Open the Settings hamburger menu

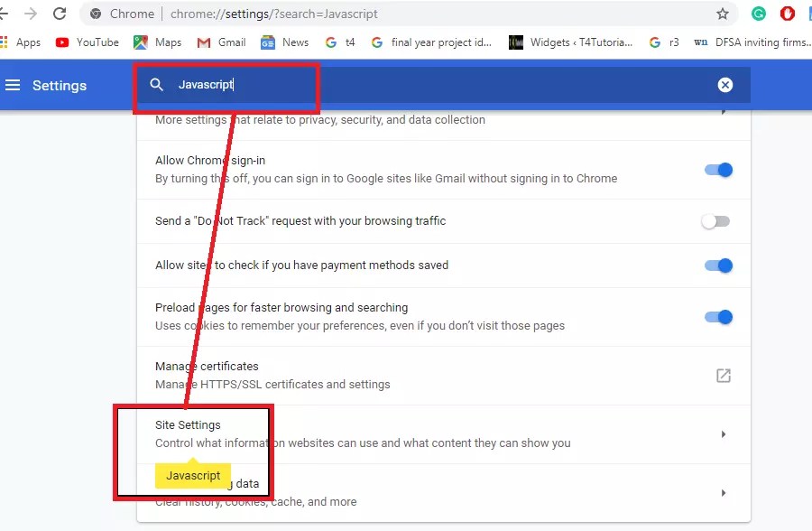13,85
